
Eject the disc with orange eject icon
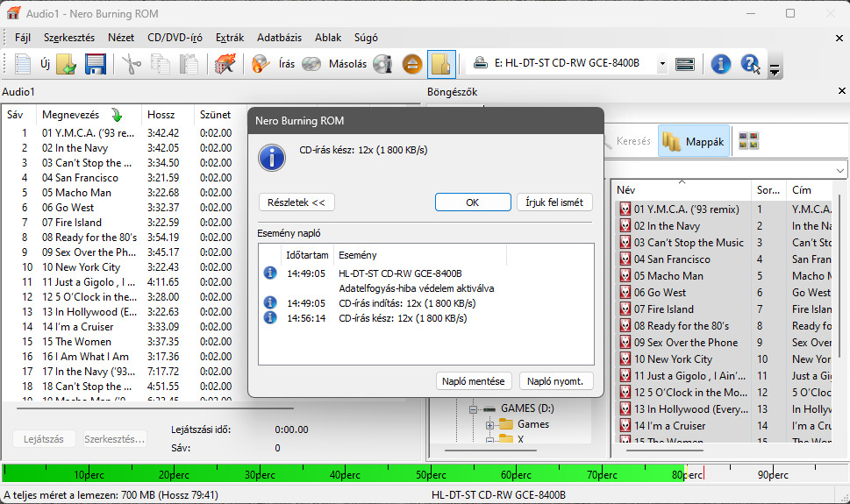coord(412,64)
